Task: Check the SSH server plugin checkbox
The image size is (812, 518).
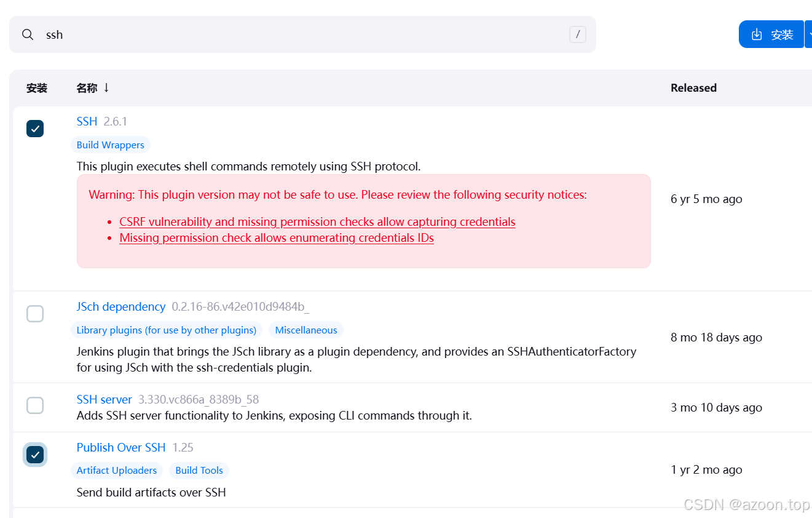Action: coord(35,405)
